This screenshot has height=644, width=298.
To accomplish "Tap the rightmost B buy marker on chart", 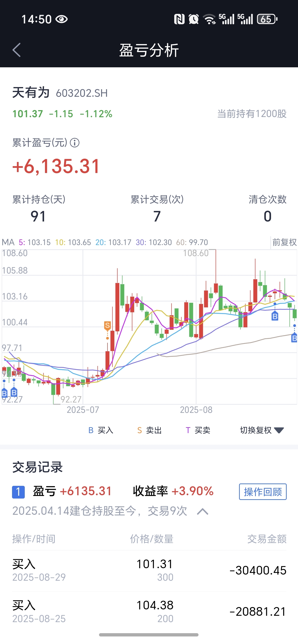I will click(x=294, y=338).
